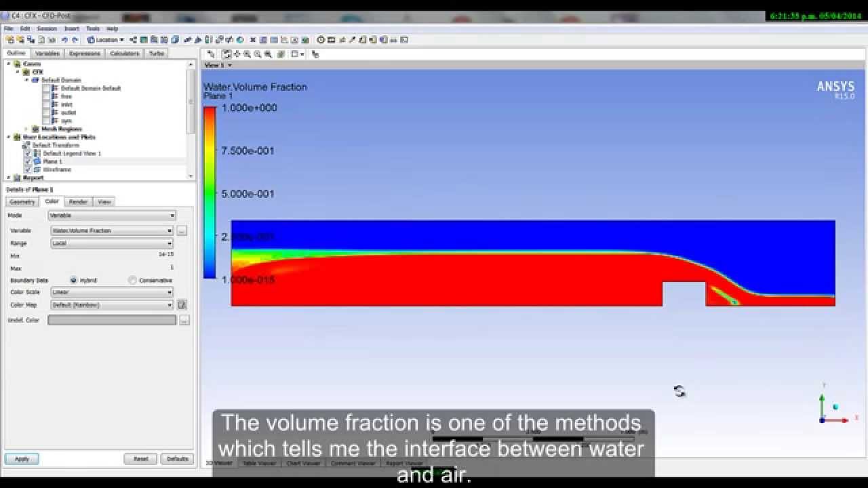The height and width of the screenshot is (488, 868).
Task: Switch to the Expressions tab
Action: (x=85, y=53)
